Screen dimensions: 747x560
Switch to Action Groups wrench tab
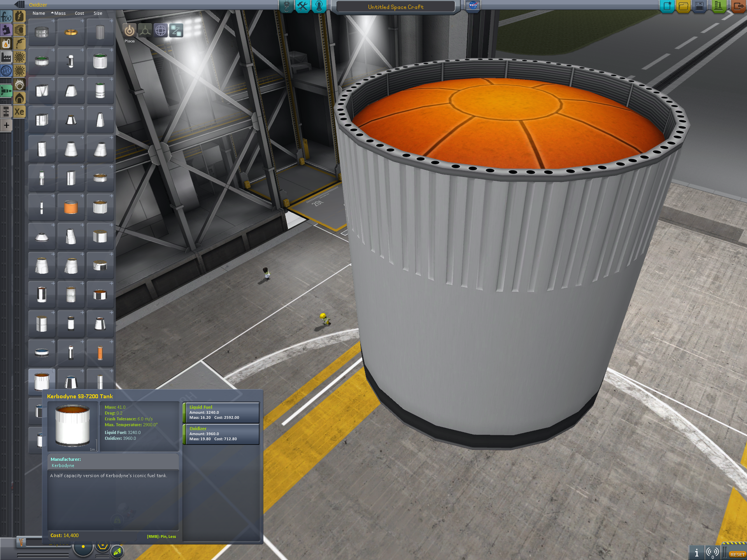tap(303, 6)
